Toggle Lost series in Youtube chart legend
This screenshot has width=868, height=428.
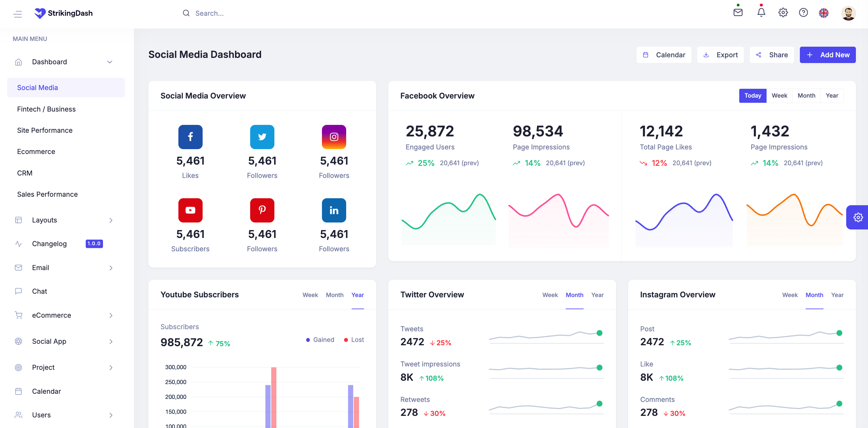pos(354,339)
